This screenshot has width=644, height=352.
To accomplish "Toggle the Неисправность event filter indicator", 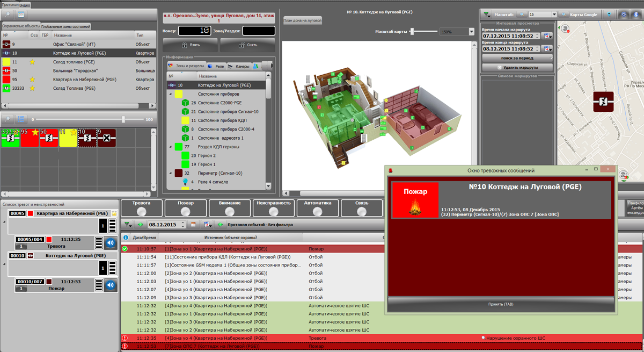I will [274, 211].
